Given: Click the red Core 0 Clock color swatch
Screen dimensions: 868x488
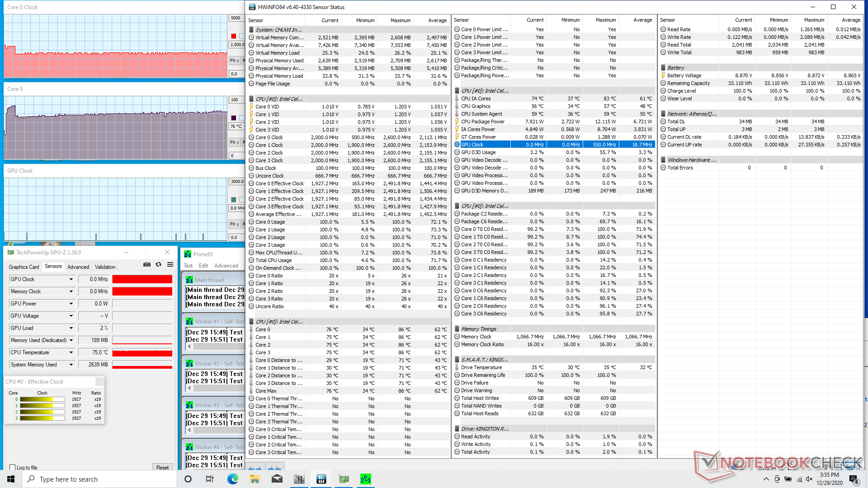Looking at the screenshot, I should pos(234,36).
